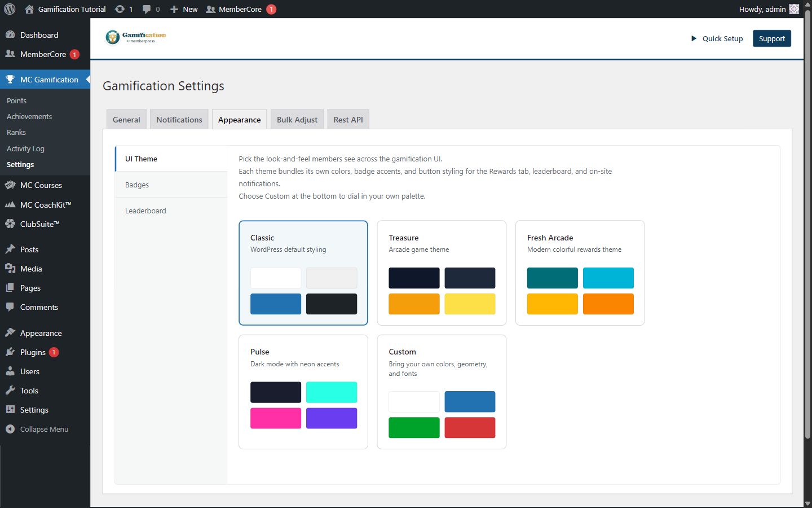Click the Plugins update count badge
The image size is (812, 508).
[x=54, y=352]
